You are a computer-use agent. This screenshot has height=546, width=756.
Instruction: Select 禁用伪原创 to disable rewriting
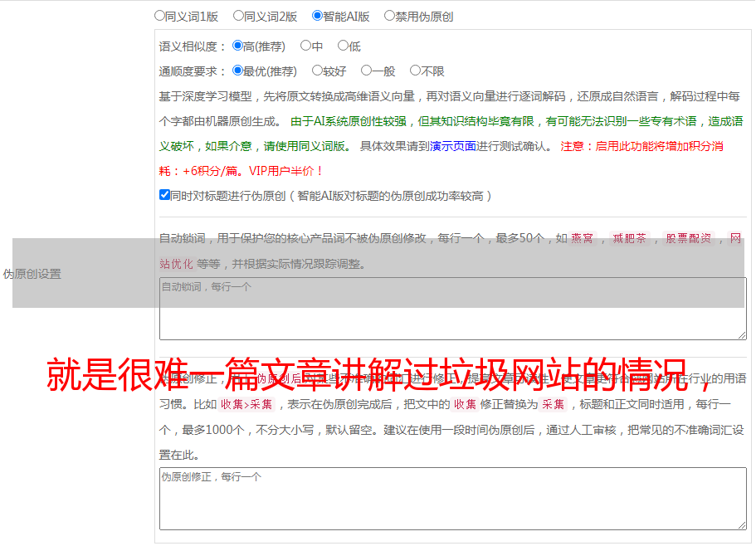pos(389,16)
